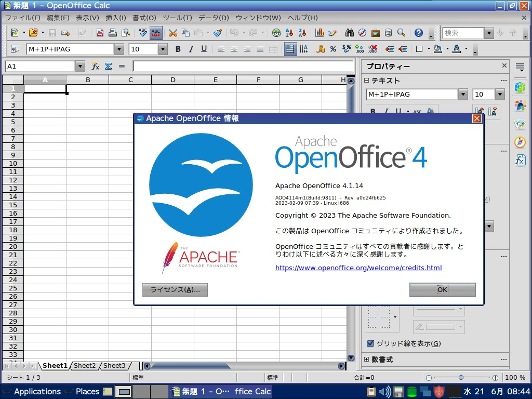The image size is (532, 399).
Task: Run the Spelling check icon
Action: click(x=142, y=33)
